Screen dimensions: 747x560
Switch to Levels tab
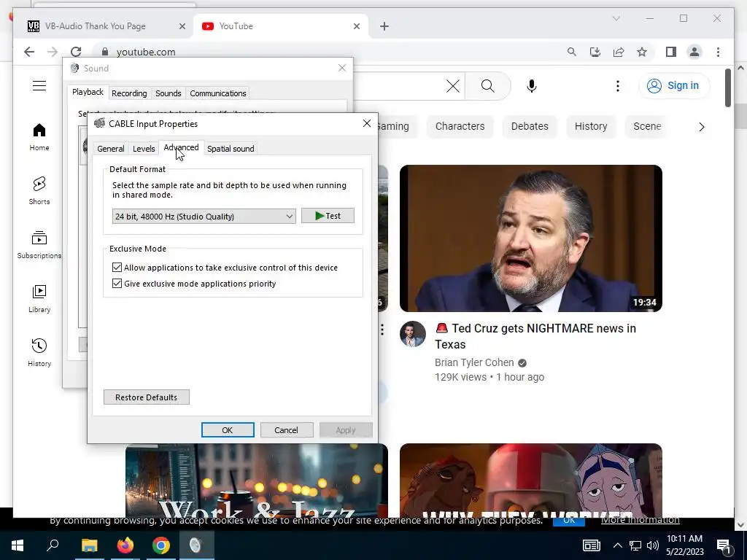tap(144, 149)
